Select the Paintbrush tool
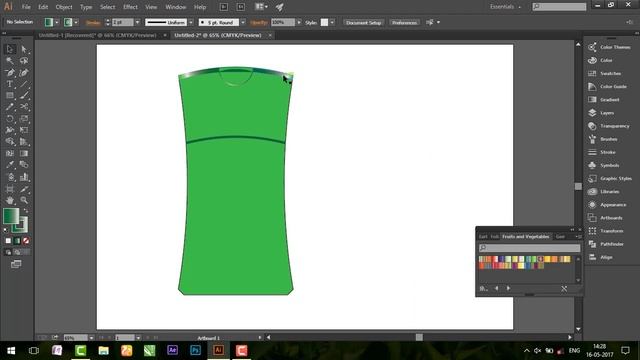640x360 pixels. coord(24,96)
